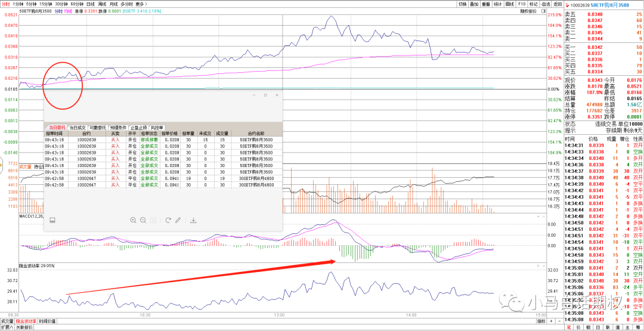644x331 pixels.
Task: Click the 叠加 overlay toolbar button
Action: point(475,4)
